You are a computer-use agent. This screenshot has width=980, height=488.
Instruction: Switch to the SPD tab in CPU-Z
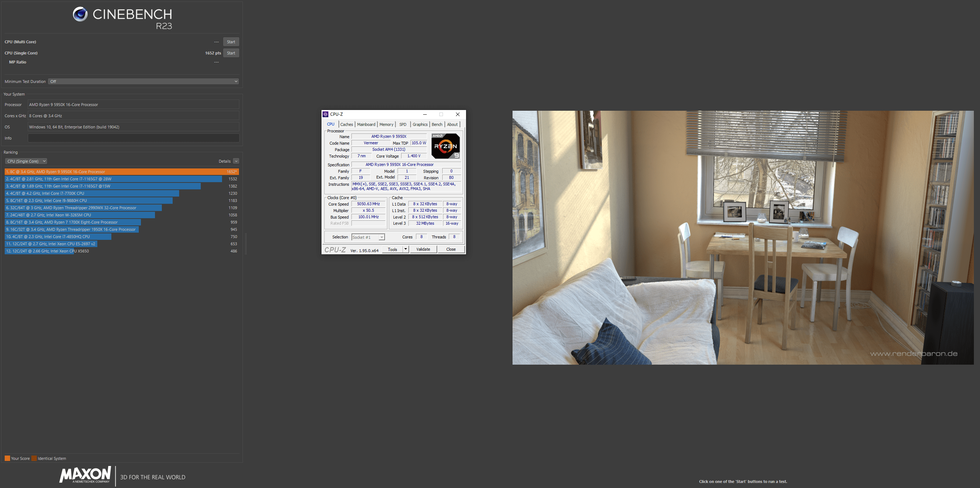coord(403,124)
